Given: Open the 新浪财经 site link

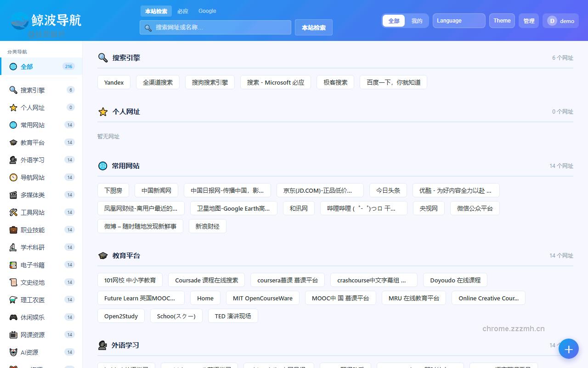Looking at the screenshot, I should [208, 226].
